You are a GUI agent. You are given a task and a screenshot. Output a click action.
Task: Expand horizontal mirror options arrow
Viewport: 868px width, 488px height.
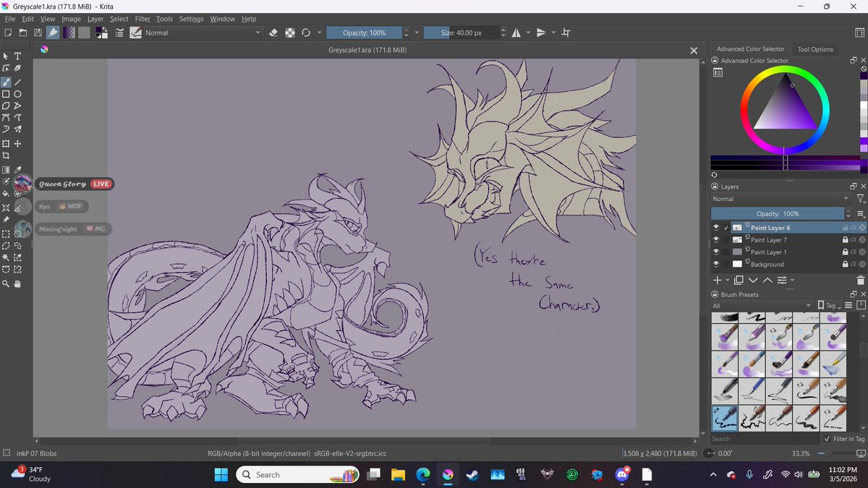[x=529, y=33]
